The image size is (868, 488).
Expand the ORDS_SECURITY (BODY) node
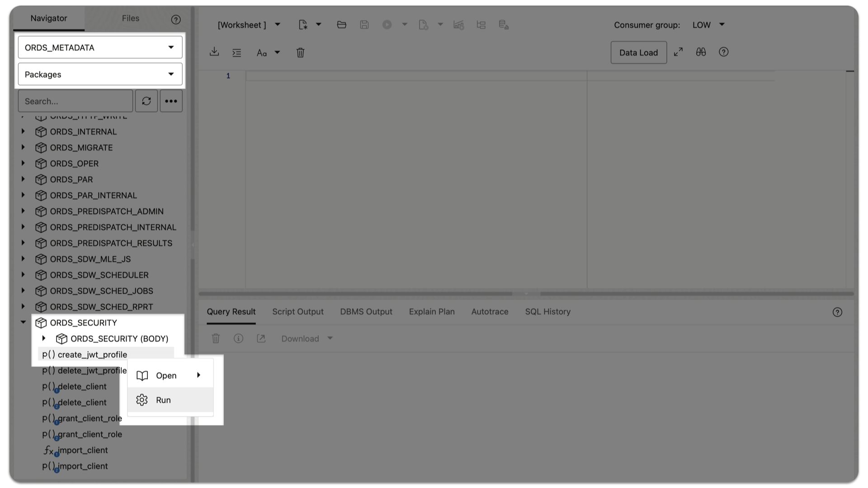coord(44,338)
